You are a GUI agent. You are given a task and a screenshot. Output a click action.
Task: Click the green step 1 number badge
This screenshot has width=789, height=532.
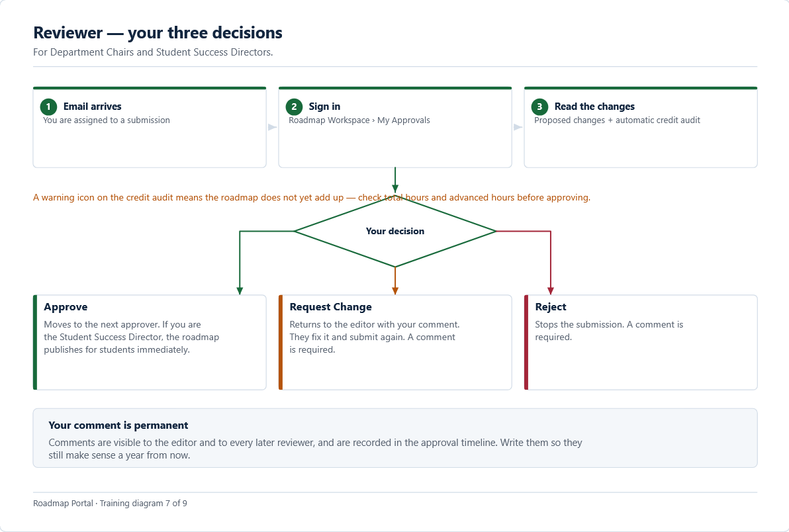coord(48,107)
